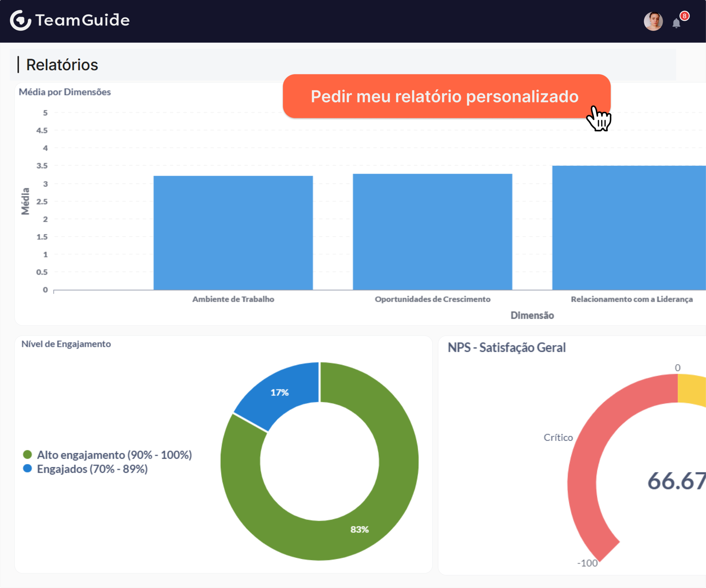Click Pedir meu relatório personalizado button
706x588 pixels.
coord(446,96)
